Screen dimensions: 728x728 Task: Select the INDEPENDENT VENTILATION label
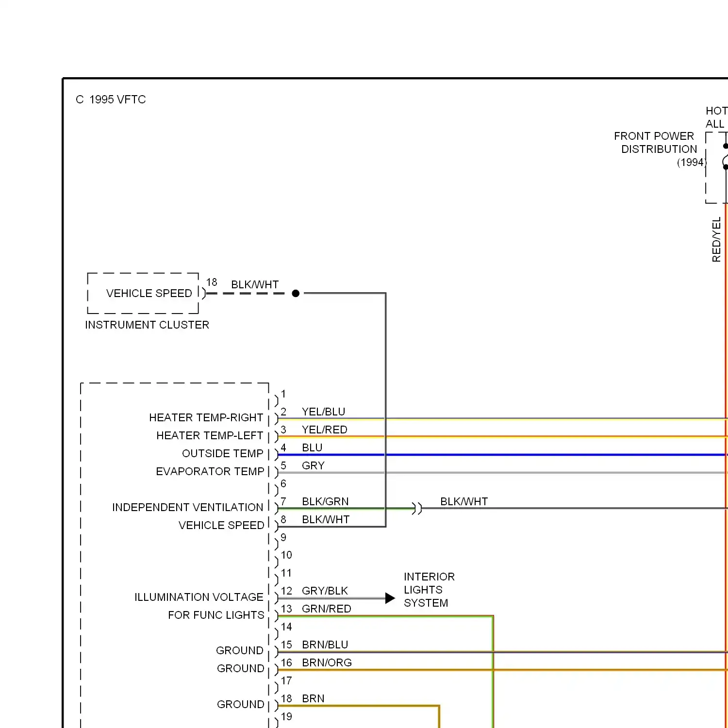188,507
